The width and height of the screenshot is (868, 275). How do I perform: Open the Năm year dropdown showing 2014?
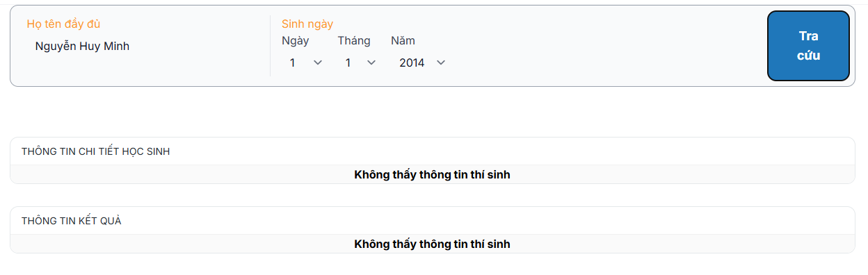pyautogui.click(x=421, y=62)
